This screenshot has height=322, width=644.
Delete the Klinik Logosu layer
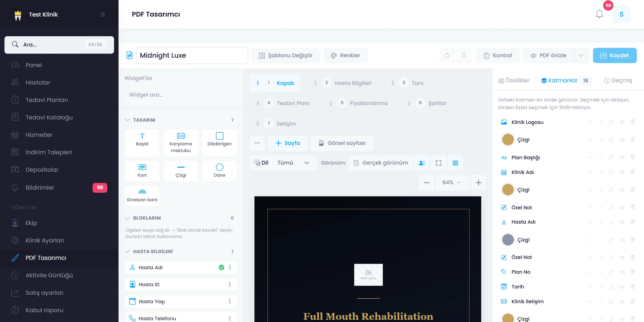point(633,122)
